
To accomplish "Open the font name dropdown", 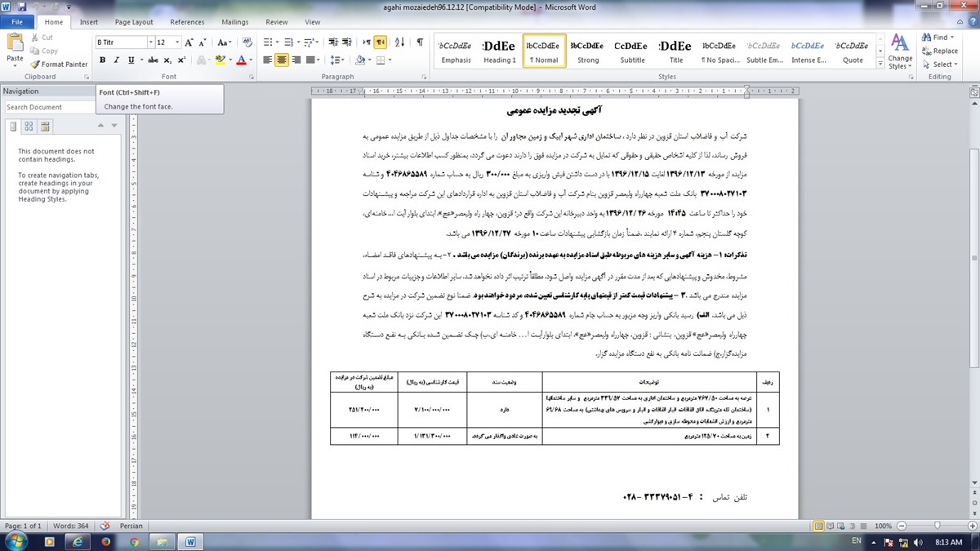I will click(x=150, y=42).
